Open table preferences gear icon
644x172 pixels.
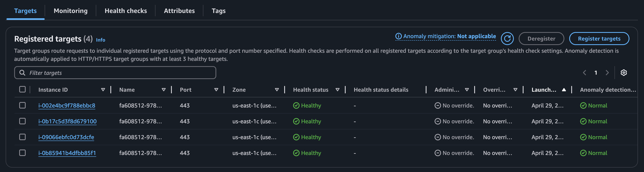point(624,73)
